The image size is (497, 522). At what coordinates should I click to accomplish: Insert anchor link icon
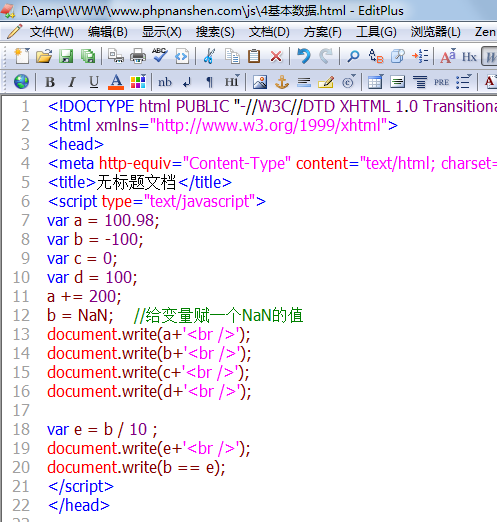tap(282, 82)
